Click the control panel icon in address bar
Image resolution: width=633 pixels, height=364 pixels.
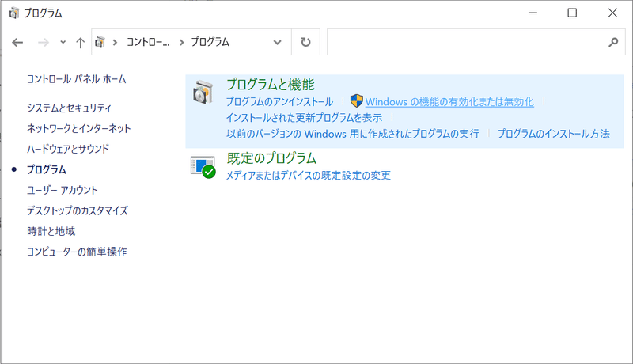[100, 42]
